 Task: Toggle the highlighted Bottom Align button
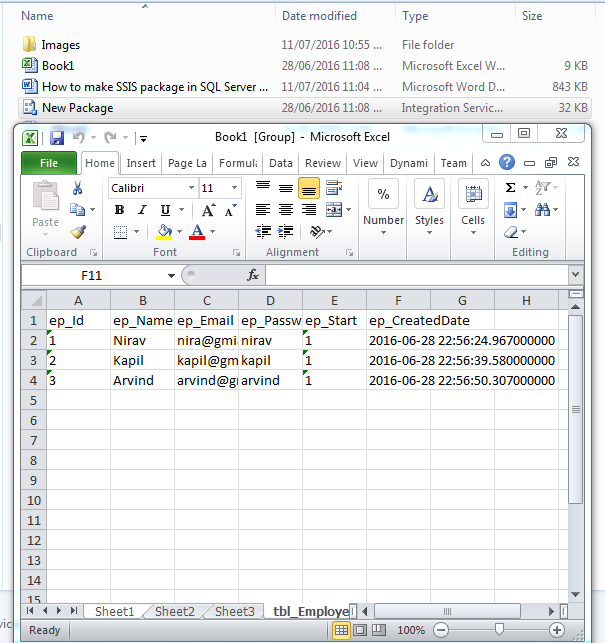coord(309,188)
